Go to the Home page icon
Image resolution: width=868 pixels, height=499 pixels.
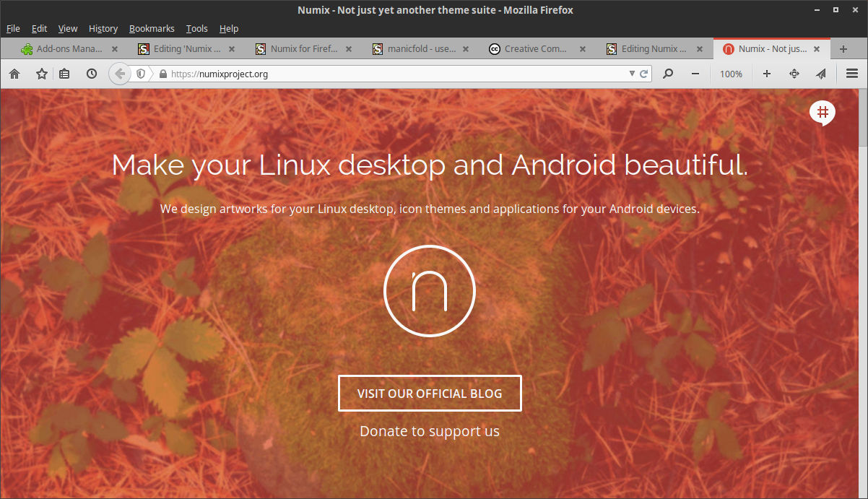pos(14,74)
